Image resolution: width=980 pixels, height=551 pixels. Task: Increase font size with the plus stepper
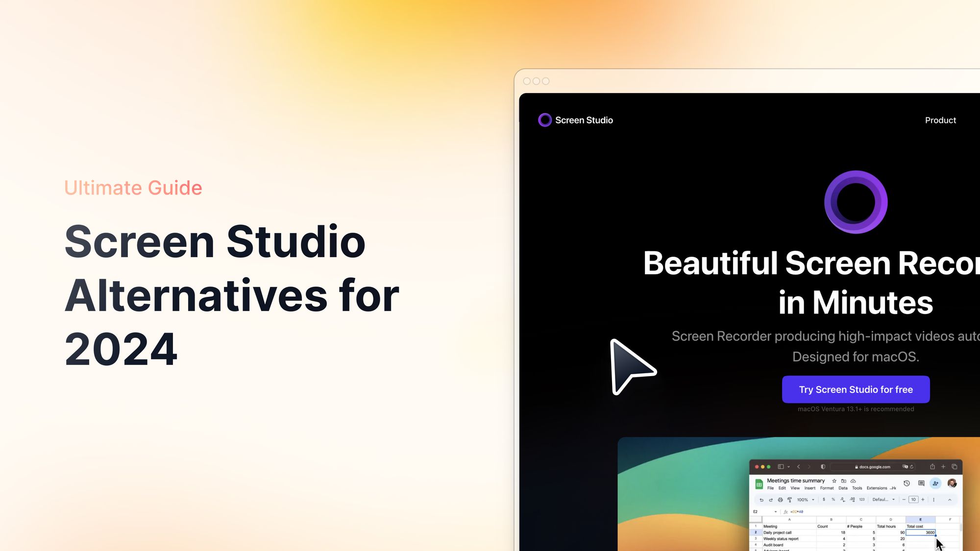pos(923,500)
